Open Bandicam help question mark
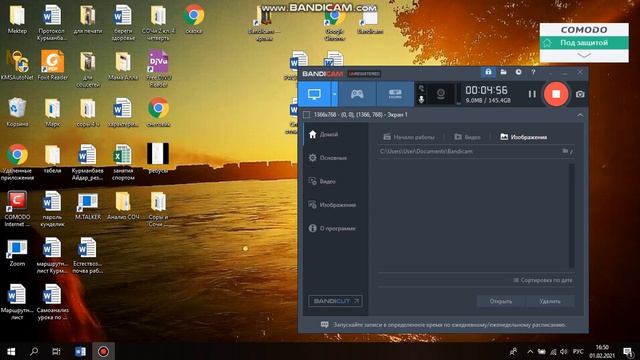The height and width of the screenshot is (360, 640). (x=533, y=72)
